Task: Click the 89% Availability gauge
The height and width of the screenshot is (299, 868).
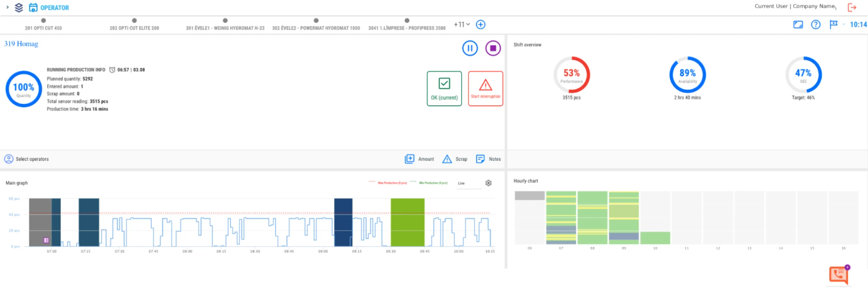Action: tap(688, 75)
